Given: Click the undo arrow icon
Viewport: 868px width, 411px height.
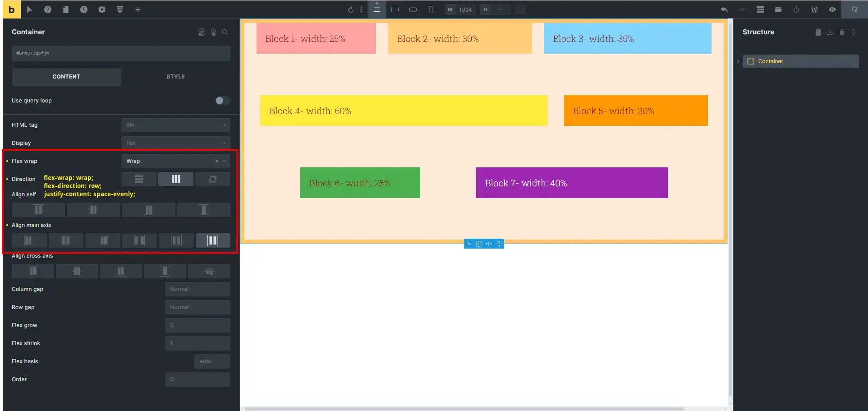Looking at the screenshot, I should click(x=724, y=9).
